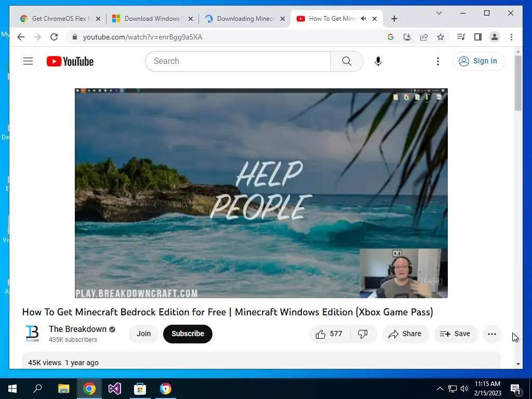The width and height of the screenshot is (532, 399).
Task: Reload the YouTube page
Action: (54, 37)
